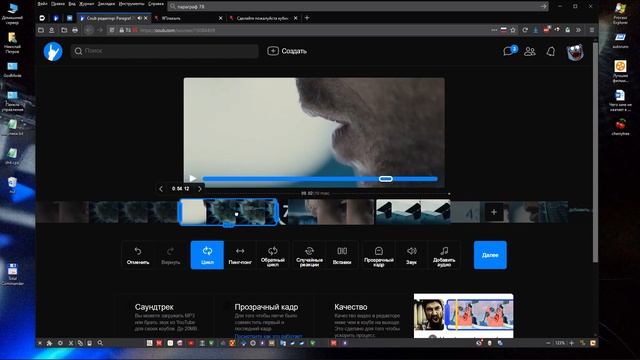Click the print icon in toolbar
640x360 pixels.
[x=75, y=30]
